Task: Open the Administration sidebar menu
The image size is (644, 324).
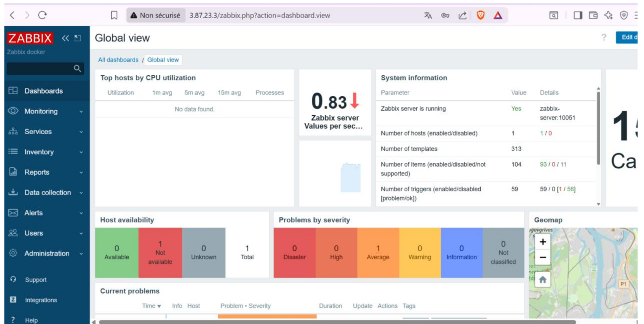Action: (47, 253)
